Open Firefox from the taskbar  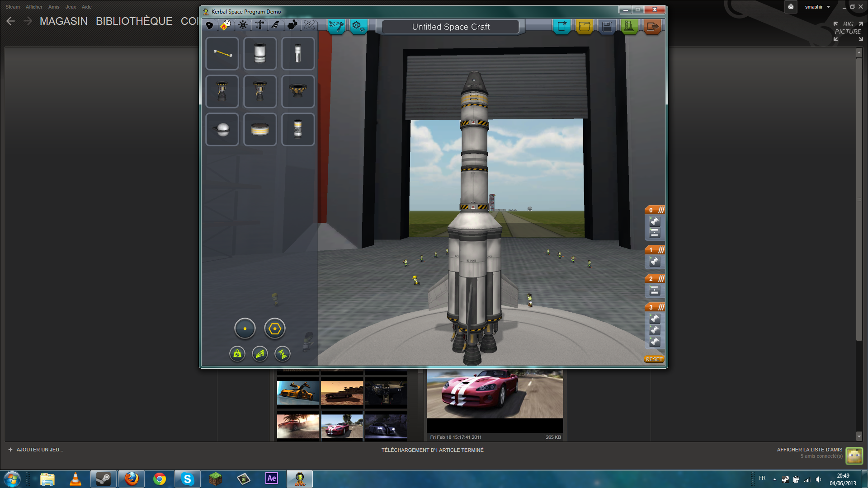coord(132,479)
